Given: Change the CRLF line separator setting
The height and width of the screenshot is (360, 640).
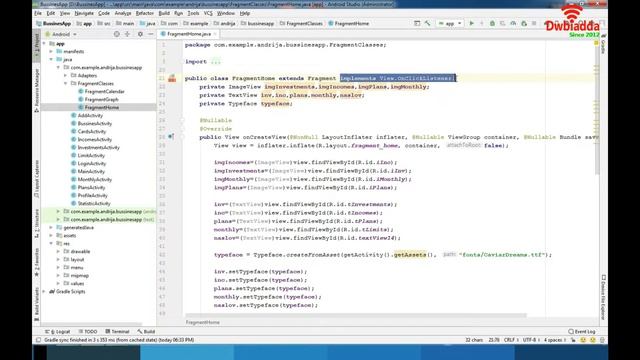Looking at the screenshot, I should [x=511, y=340].
